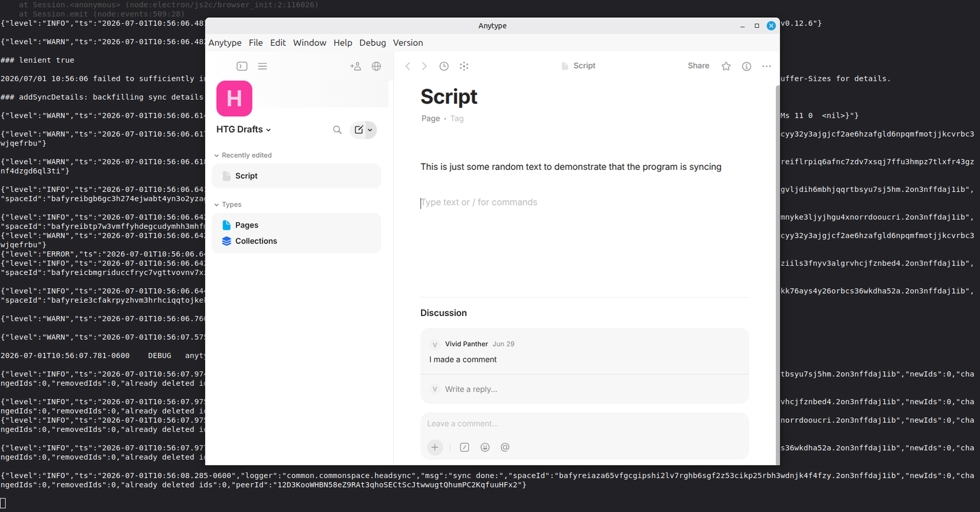Open the Help menu
Screen dimensions: 980x512
click(x=343, y=43)
